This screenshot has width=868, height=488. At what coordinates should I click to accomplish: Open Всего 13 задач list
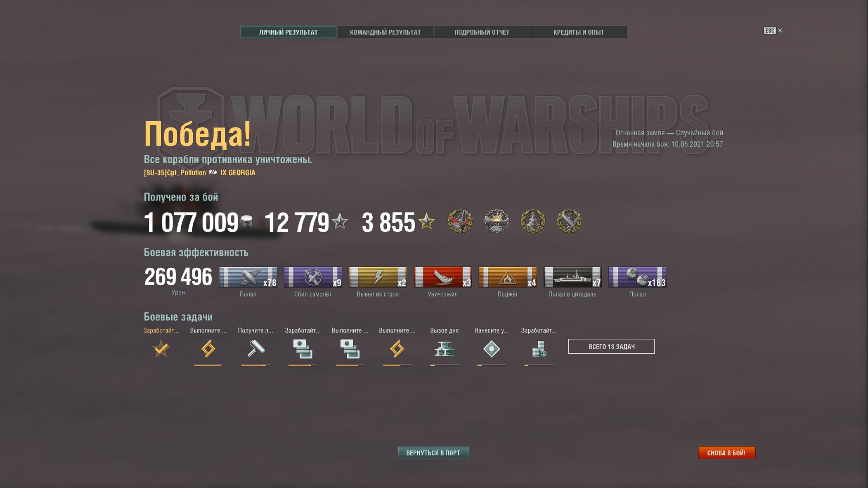[611, 346]
